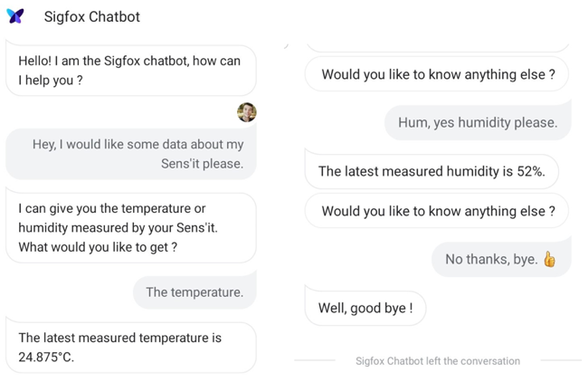Click the 24.875°C temperature value
588x382 pixels.
coord(46,357)
